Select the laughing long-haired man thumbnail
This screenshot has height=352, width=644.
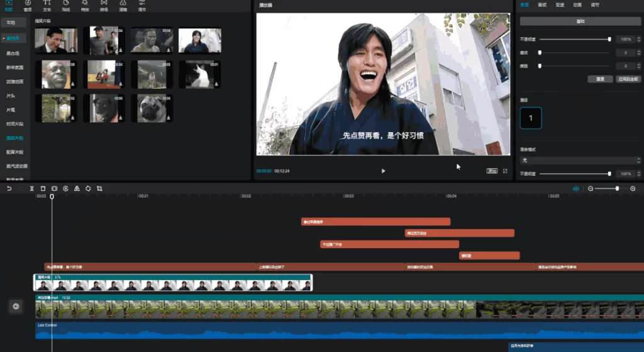[199, 41]
